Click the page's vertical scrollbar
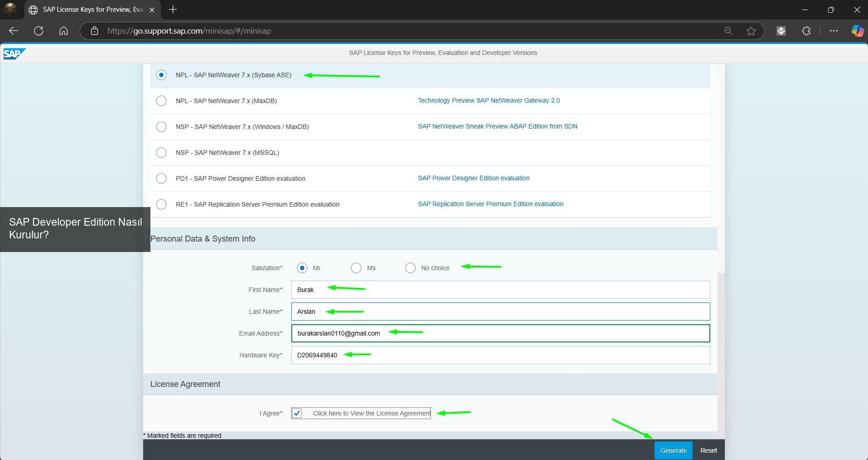Screen dimensions: 868x460 point(721,354)
